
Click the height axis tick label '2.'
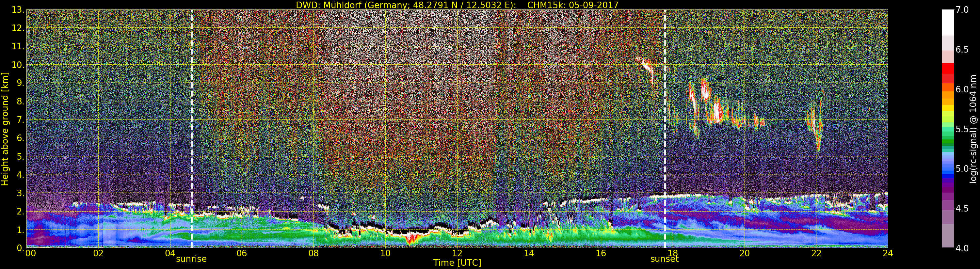(x=20, y=212)
